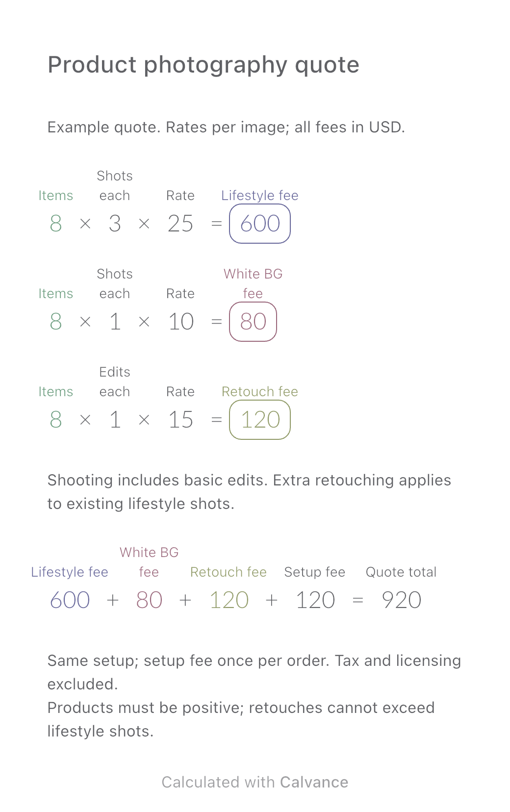Click the Product photography quote title

pos(204,65)
